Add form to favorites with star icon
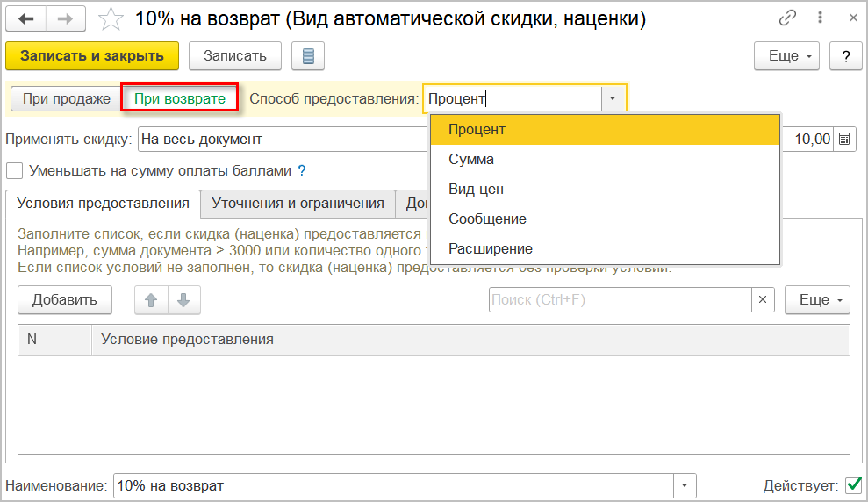This screenshot has width=868, height=502. coord(111,18)
